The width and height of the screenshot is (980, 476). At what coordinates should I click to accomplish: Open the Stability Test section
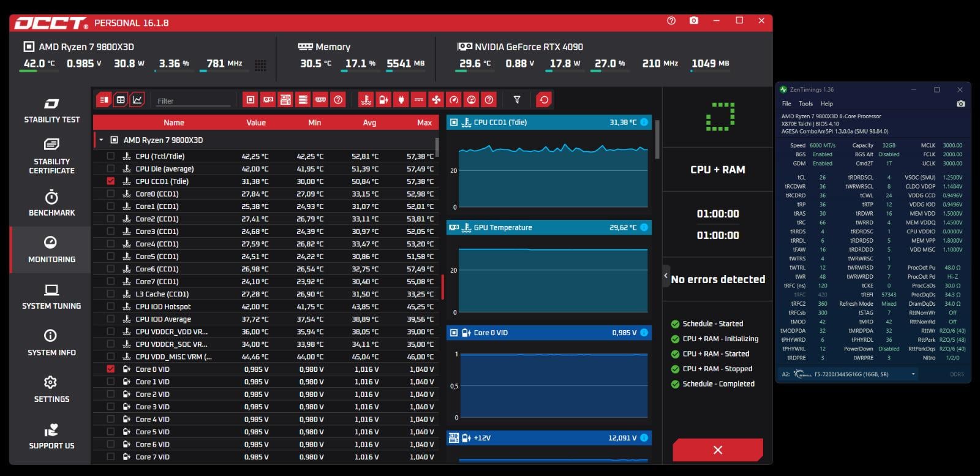51,110
